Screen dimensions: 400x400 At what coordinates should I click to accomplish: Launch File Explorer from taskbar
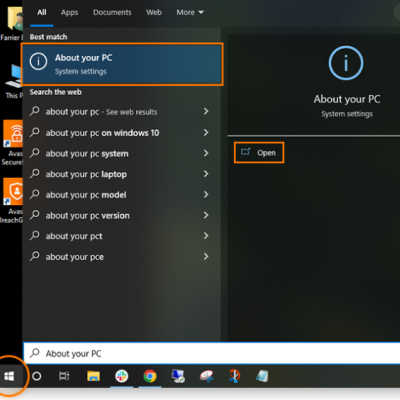(x=93, y=376)
